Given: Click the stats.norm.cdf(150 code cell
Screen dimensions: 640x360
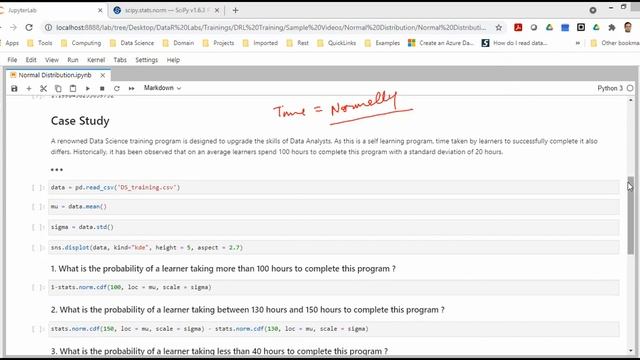Looking at the screenshot, I should point(333,329).
